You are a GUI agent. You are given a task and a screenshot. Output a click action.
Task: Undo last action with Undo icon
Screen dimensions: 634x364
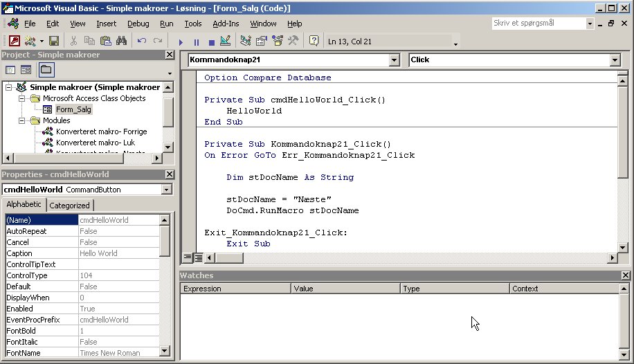pos(141,41)
